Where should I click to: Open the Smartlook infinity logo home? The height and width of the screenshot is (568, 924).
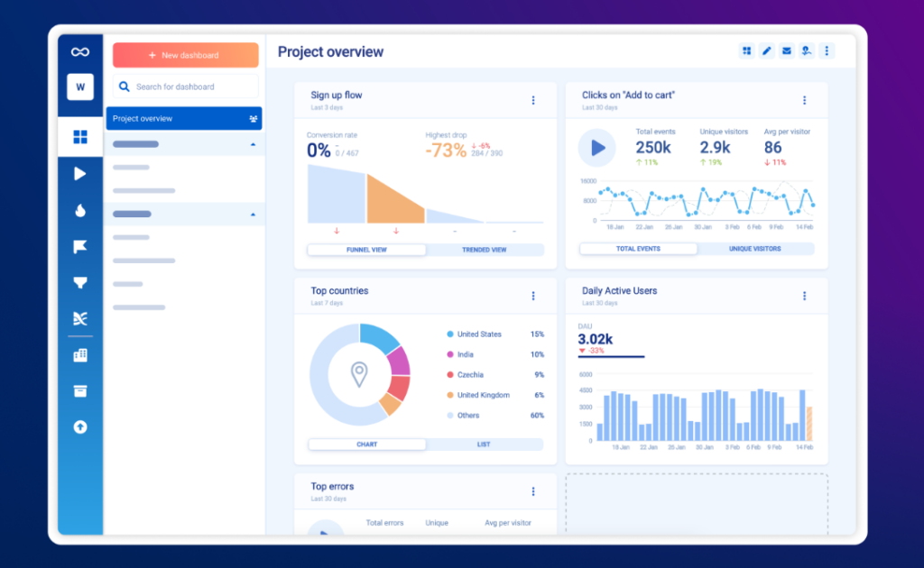coord(79,51)
